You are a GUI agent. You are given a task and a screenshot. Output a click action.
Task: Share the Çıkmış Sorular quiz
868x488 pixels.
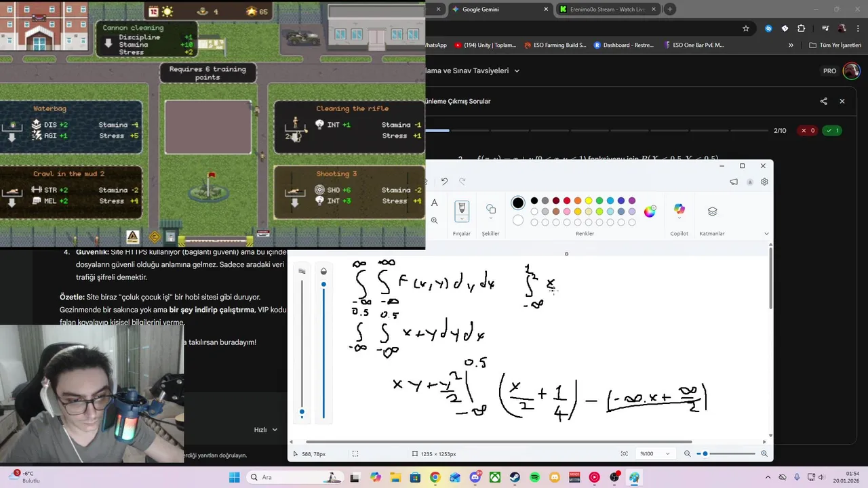[x=823, y=101]
